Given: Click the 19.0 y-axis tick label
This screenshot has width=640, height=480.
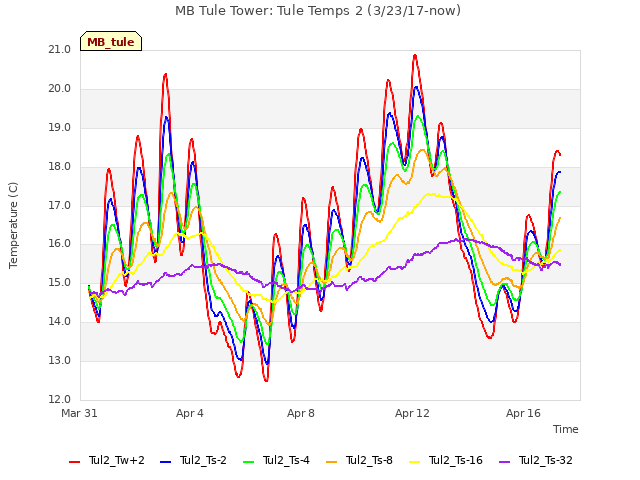Looking at the screenshot, I should point(60,128).
